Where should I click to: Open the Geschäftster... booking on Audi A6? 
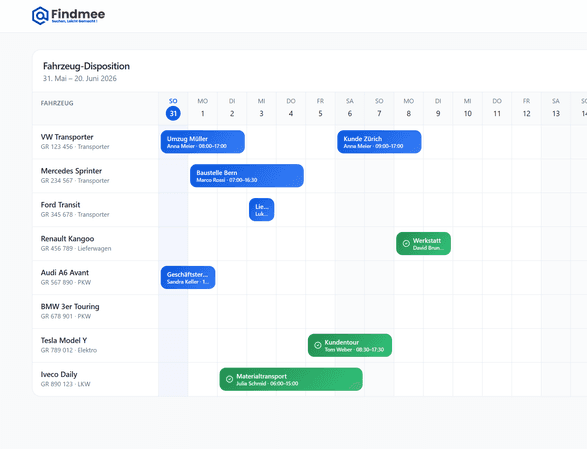[x=188, y=277]
